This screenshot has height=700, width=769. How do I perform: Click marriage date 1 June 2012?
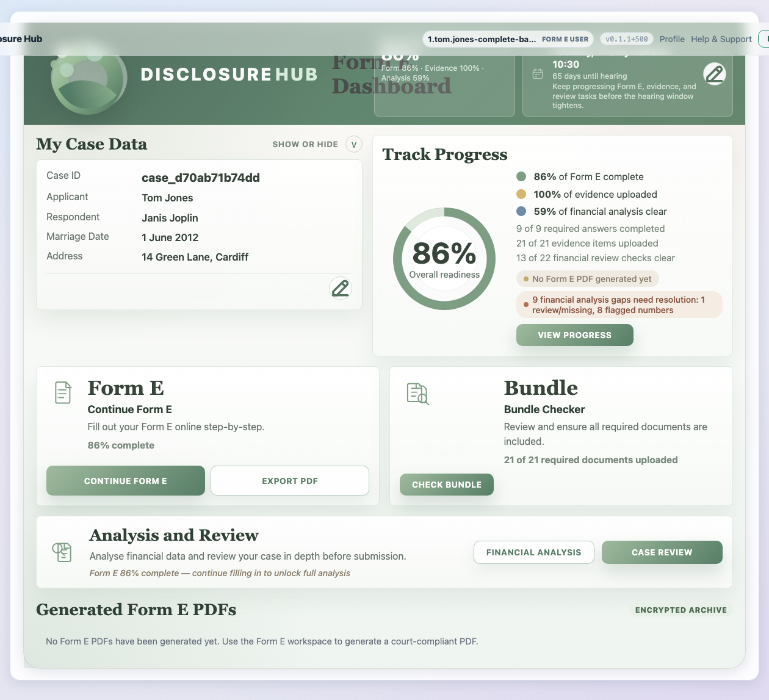170,237
